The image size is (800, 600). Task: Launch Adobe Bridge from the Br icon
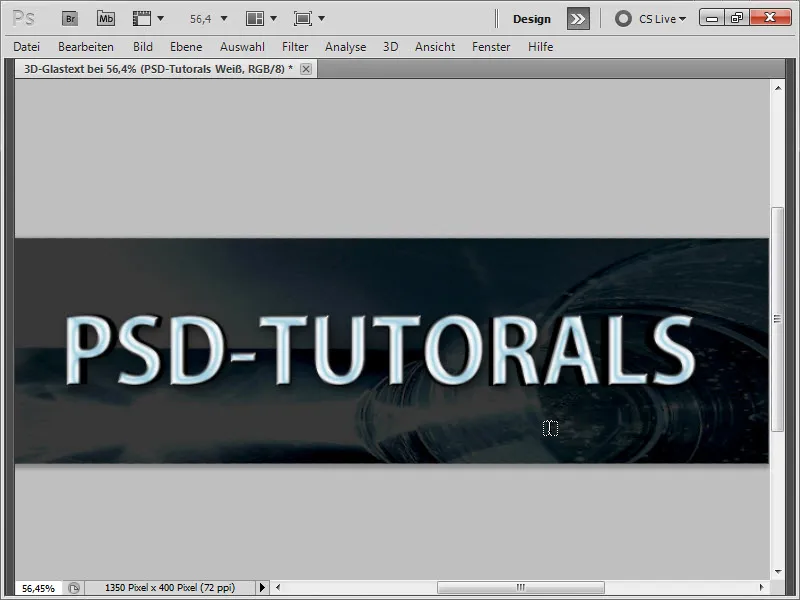point(70,18)
